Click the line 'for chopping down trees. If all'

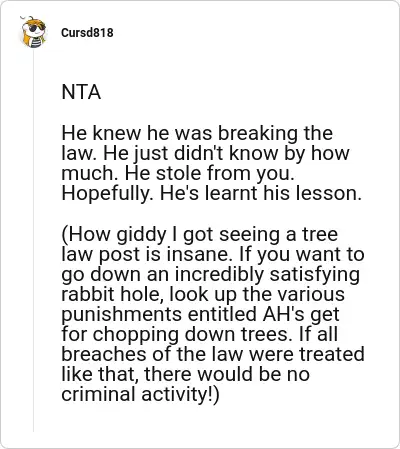[x=200, y=334]
